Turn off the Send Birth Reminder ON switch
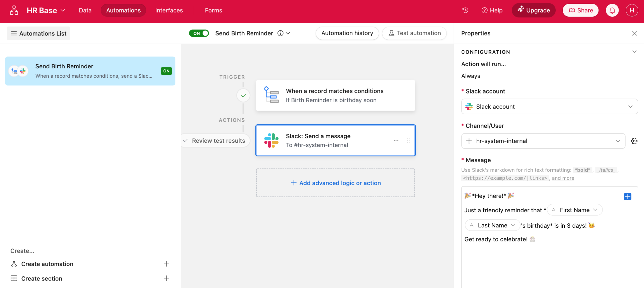This screenshot has height=288, width=644. tap(199, 33)
